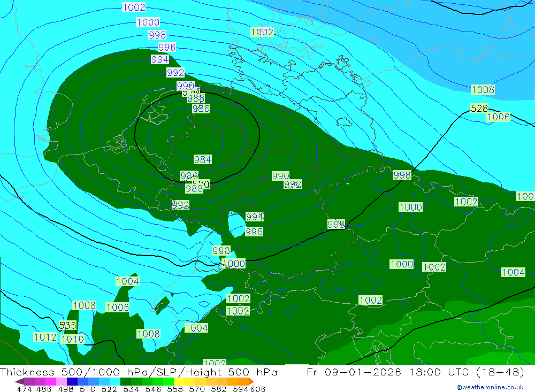This screenshot has height=392, width=535.
Task: Click the 1006 label next to lower-left 1008
Action: (x=117, y=308)
